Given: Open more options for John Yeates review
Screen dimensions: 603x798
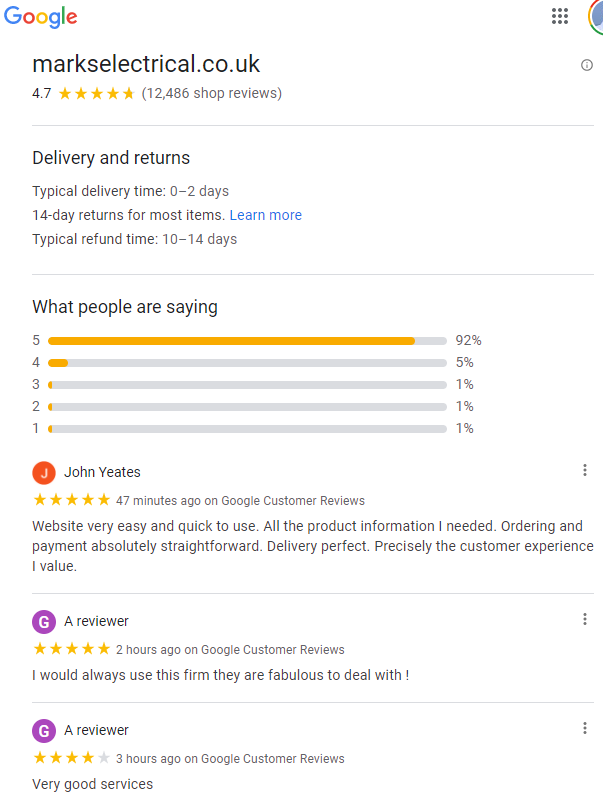Looking at the screenshot, I should pos(585,470).
